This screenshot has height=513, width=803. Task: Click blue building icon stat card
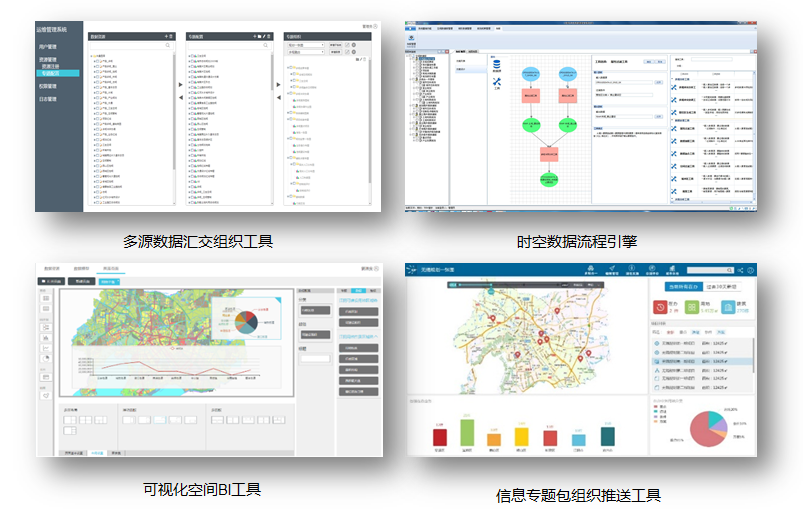coord(728,307)
